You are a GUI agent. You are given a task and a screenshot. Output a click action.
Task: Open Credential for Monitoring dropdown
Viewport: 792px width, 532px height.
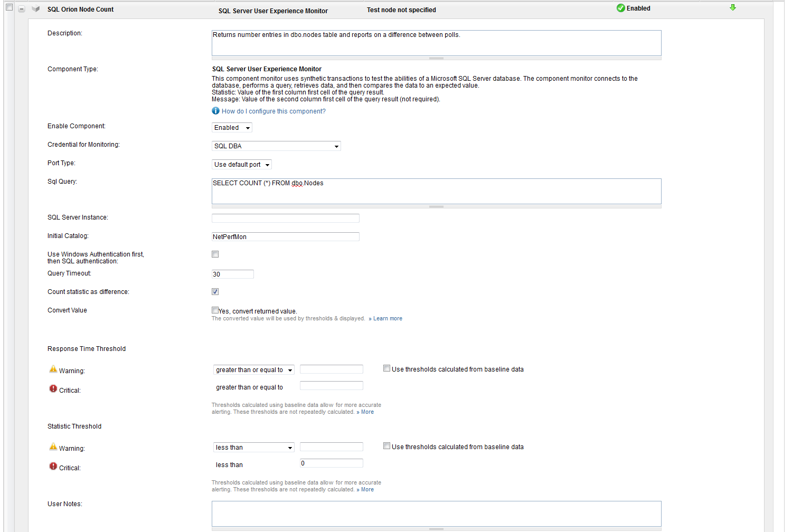(276, 146)
